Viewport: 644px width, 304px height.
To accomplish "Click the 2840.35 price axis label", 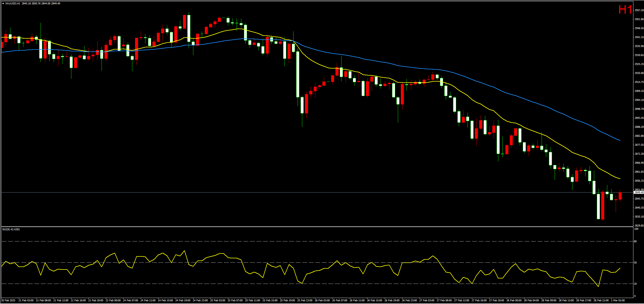I will pos(639,208).
